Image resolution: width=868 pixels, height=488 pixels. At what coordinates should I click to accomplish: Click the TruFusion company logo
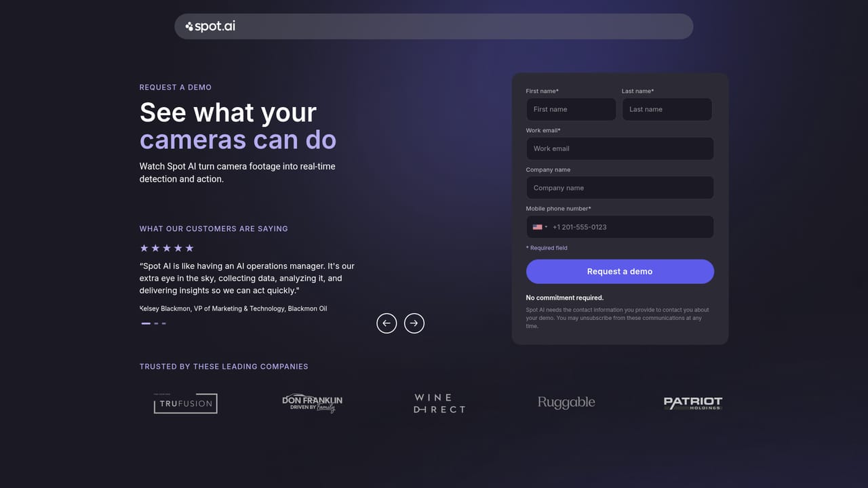tap(185, 403)
